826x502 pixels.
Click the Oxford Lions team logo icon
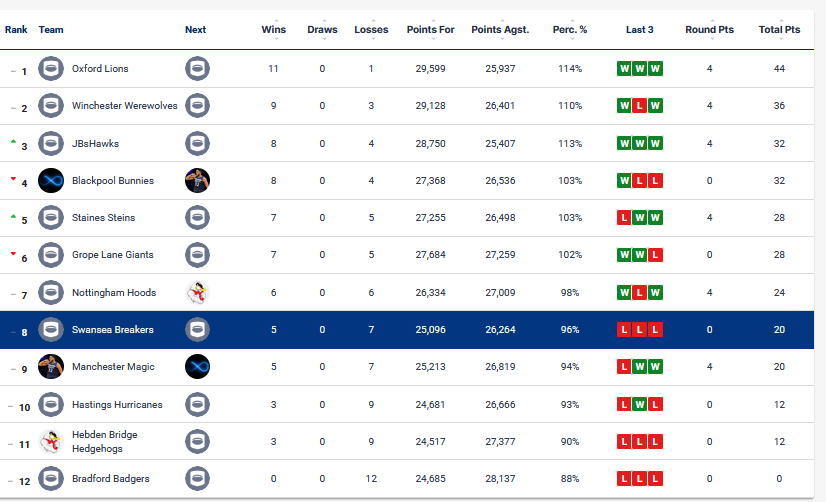51,68
